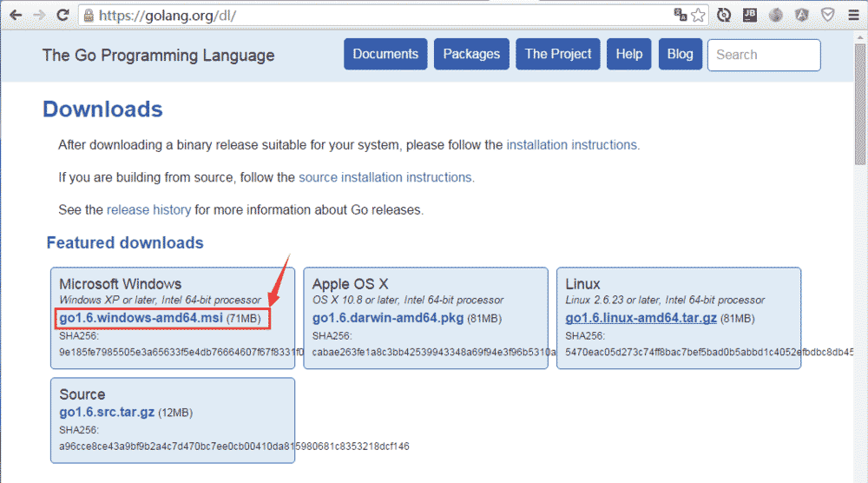Click the Downloads page heading
The height and width of the screenshot is (483, 868).
click(x=103, y=109)
